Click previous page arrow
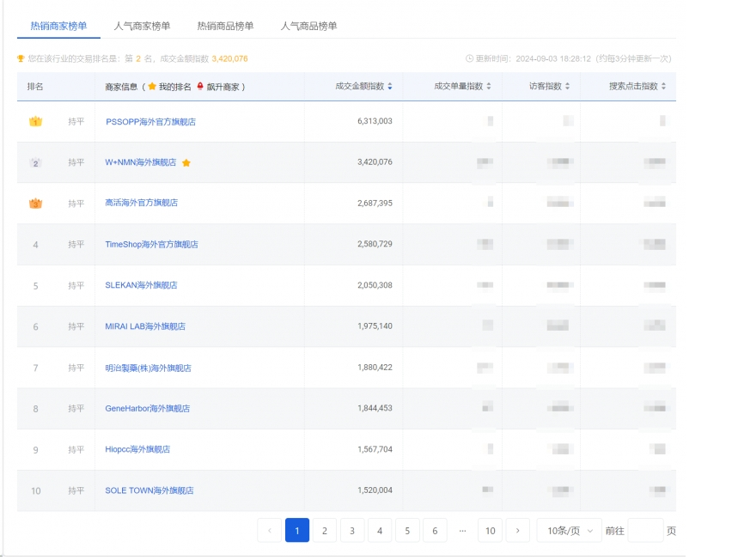The height and width of the screenshot is (560, 738). pyautogui.click(x=270, y=530)
